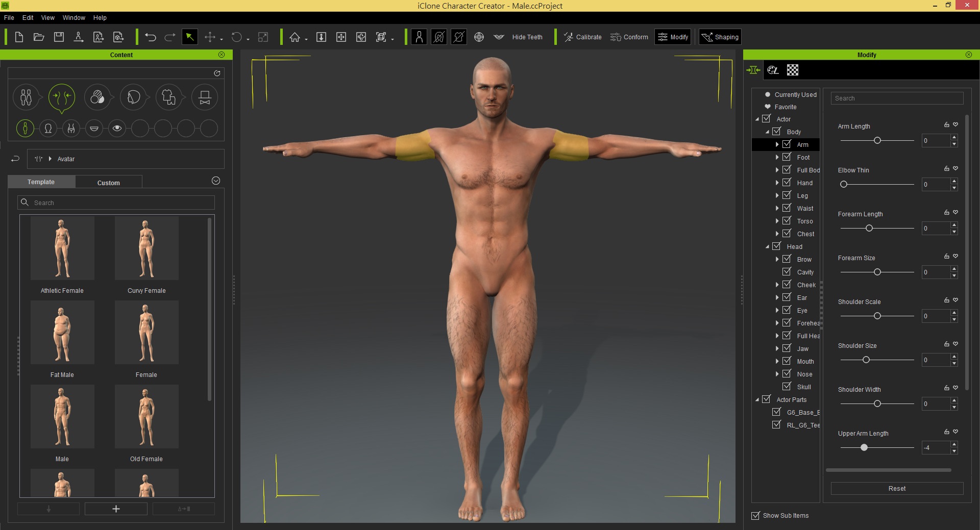
Task: Select the Move tool icon
Action: 210,37
